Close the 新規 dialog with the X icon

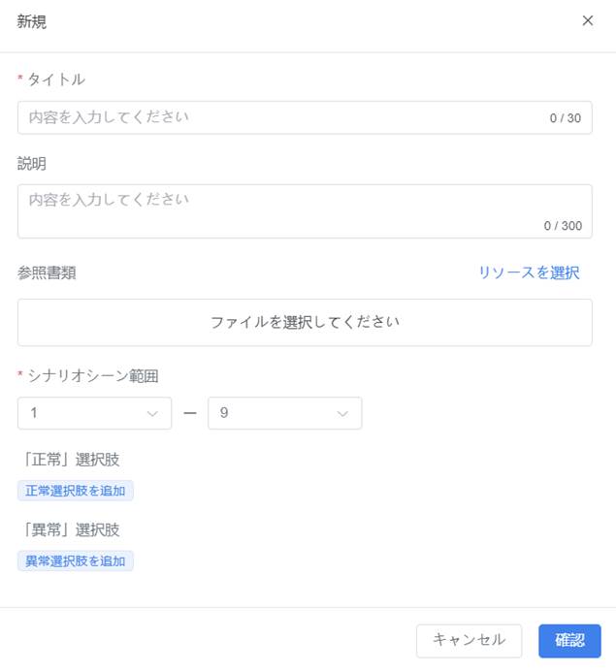(x=588, y=20)
